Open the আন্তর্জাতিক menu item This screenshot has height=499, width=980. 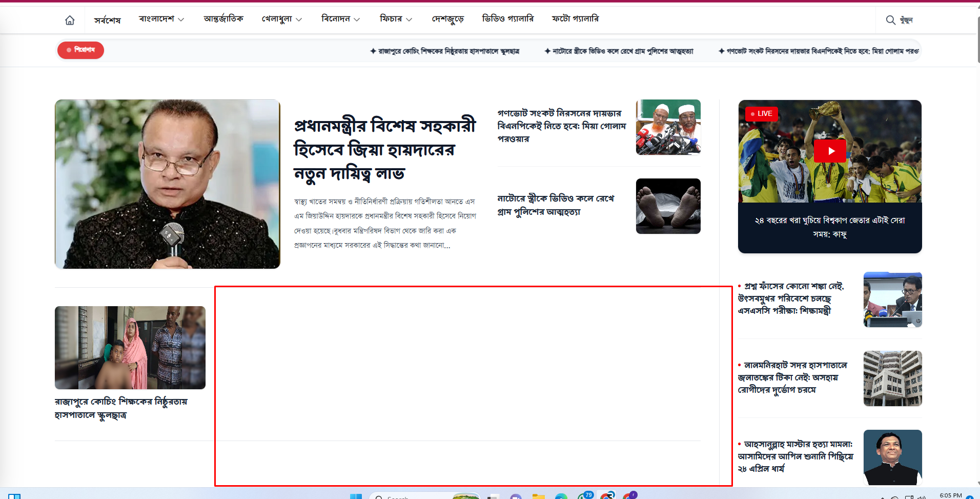[223, 19]
